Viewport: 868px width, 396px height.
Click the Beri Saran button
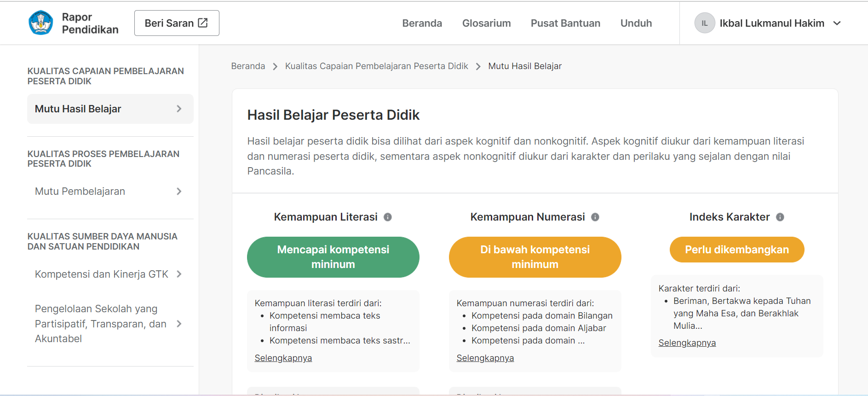tap(177, 23)
